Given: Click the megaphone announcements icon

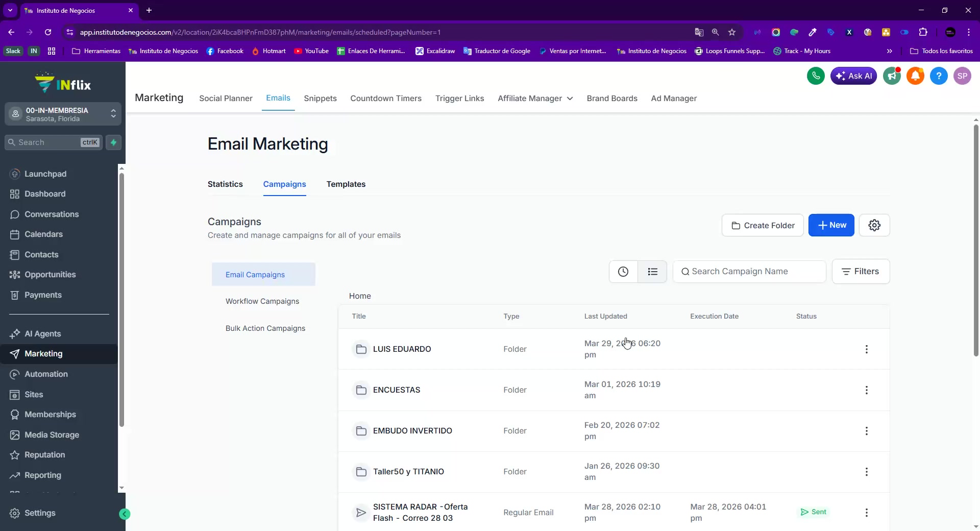Looking at the screenshot, I should tap(892, 76).
